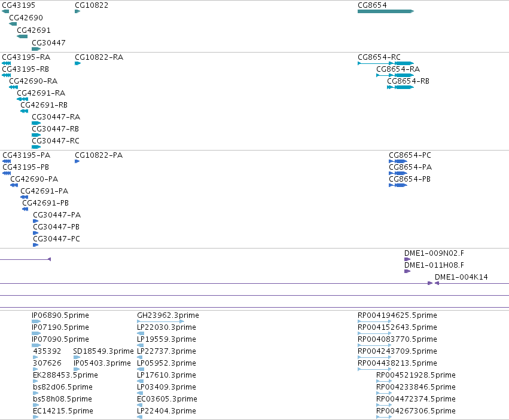Select the 307626 feature label

[x=47, y=363]
